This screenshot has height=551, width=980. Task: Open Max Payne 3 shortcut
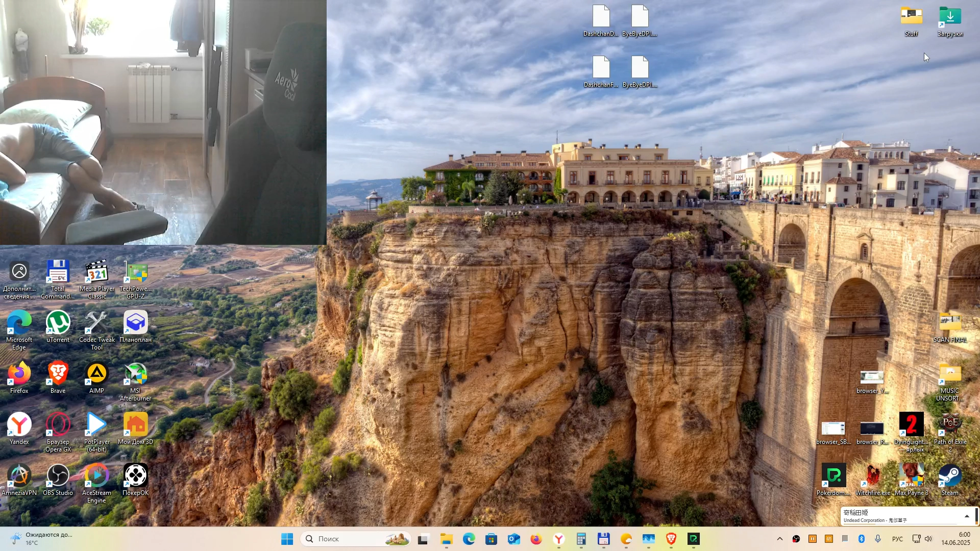tap(911, 480)
